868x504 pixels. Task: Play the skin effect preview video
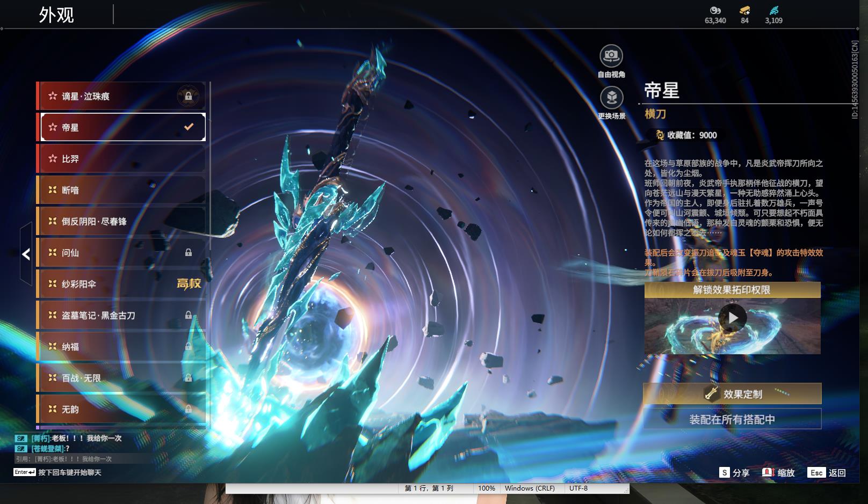point(733,318)
